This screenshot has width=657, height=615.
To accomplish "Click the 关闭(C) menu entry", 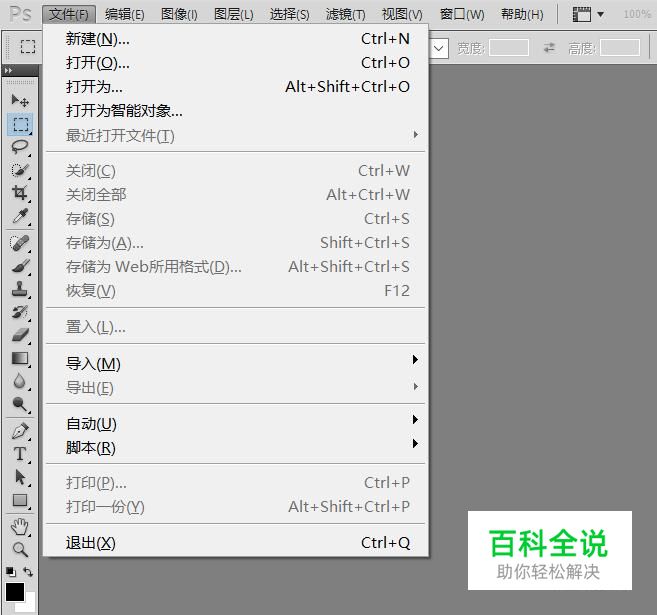I will 237,171.
